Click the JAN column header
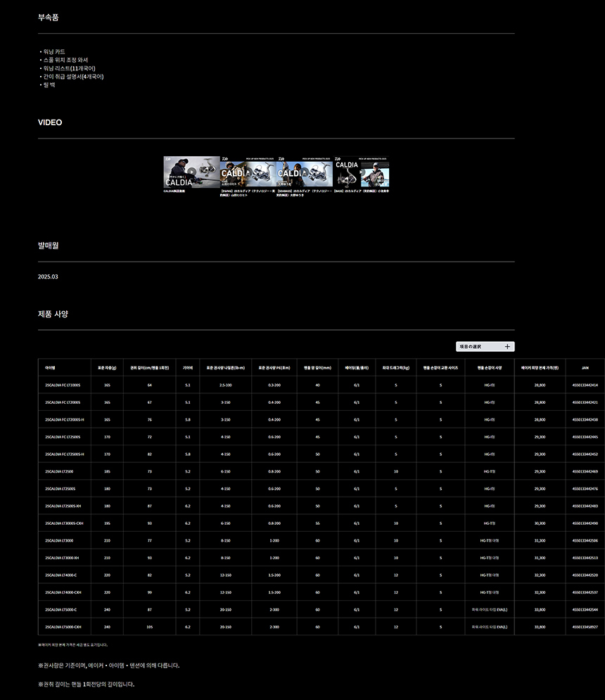 pos(585,367)
